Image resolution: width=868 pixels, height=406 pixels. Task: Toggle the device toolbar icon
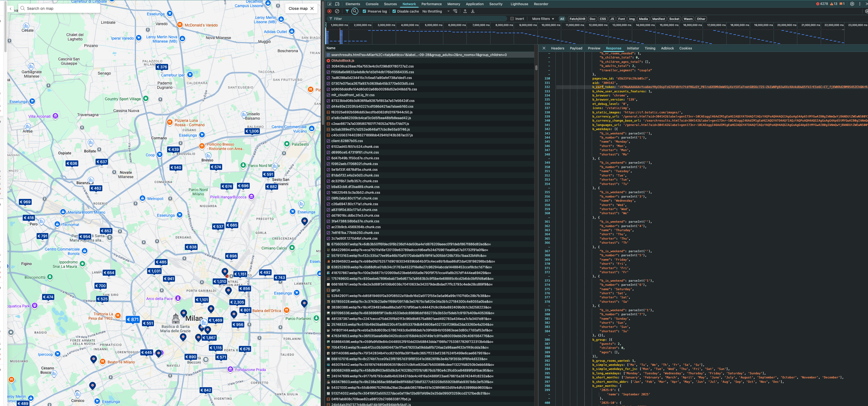tap(337, 4)
